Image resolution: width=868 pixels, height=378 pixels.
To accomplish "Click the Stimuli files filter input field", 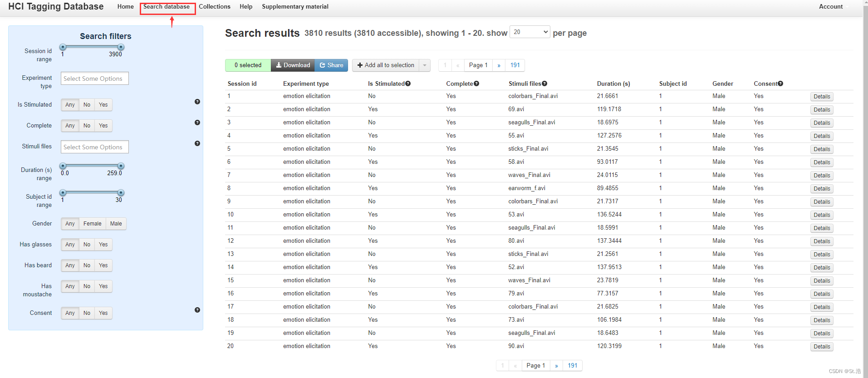I will pyautogui.click(x=95, y=147).
